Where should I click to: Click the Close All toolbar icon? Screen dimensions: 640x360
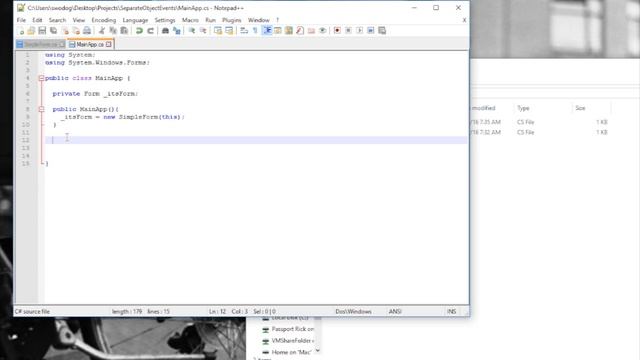click(x=76, y=31)
